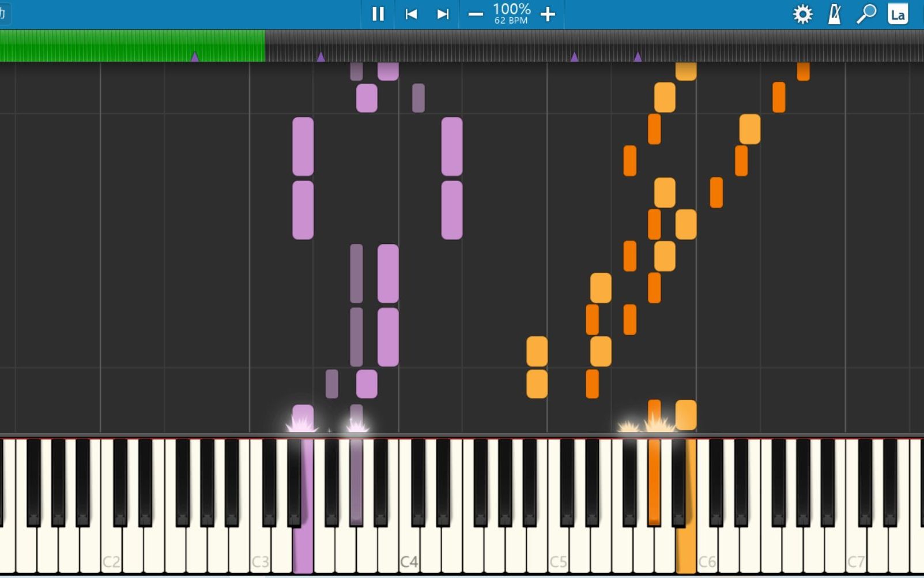Toggle the La note labels button
The image size is (924, 578).
click(897, 14)
